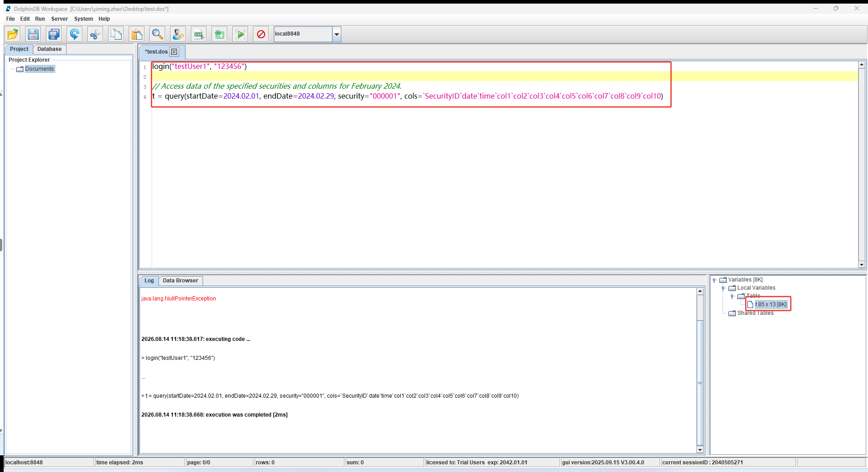Close the test.dos tab via its X icon
Screen dimensions: 868x472
pos(174,52)
